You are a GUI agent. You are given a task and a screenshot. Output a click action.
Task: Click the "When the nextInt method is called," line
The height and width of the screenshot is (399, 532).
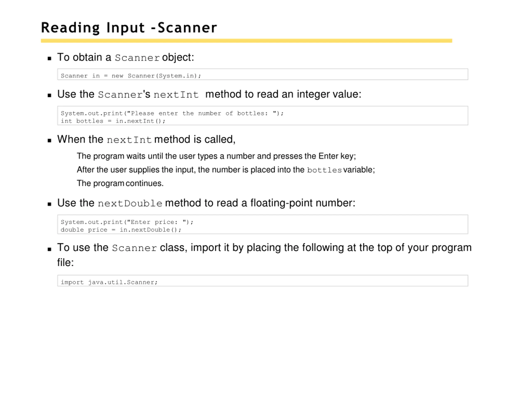(x=146, y=139)
